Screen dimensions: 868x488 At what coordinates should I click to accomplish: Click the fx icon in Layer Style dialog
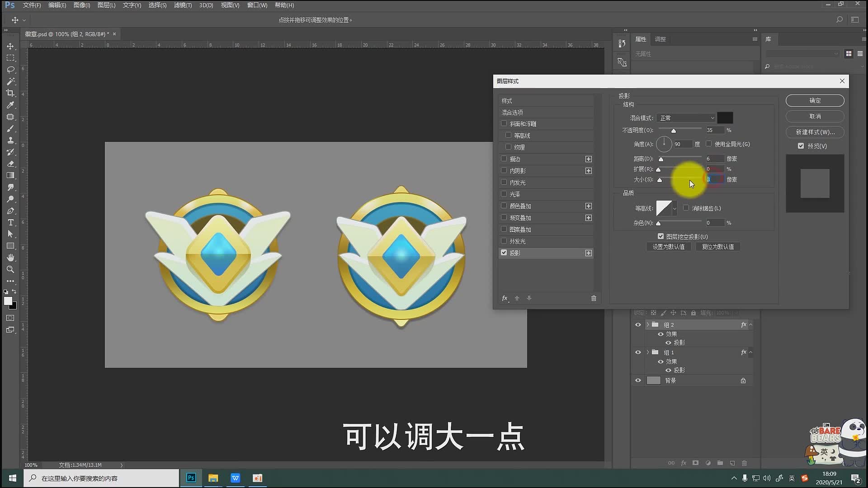pyautogui.click(x=505, y=298)
